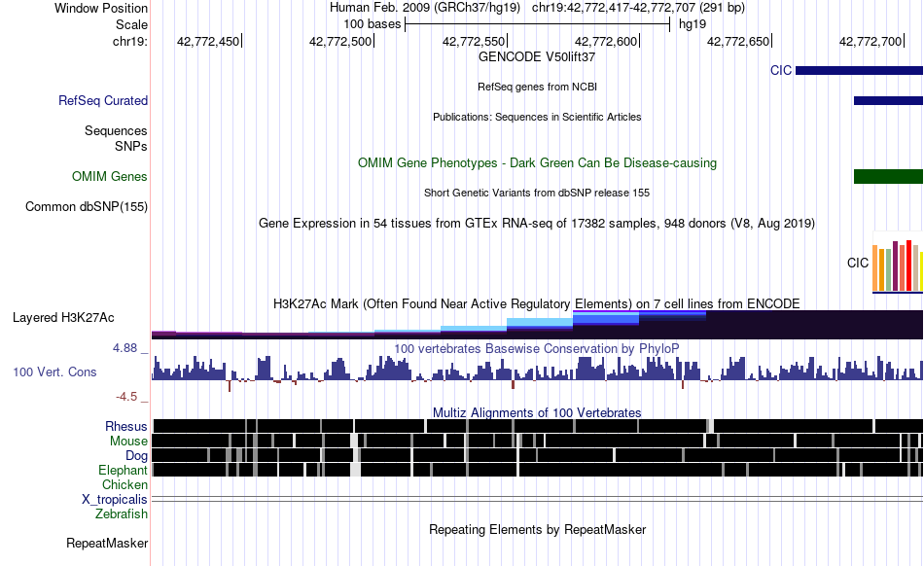
Task: Click the 42,772,550 ruler position
Action: click(474, 41)
